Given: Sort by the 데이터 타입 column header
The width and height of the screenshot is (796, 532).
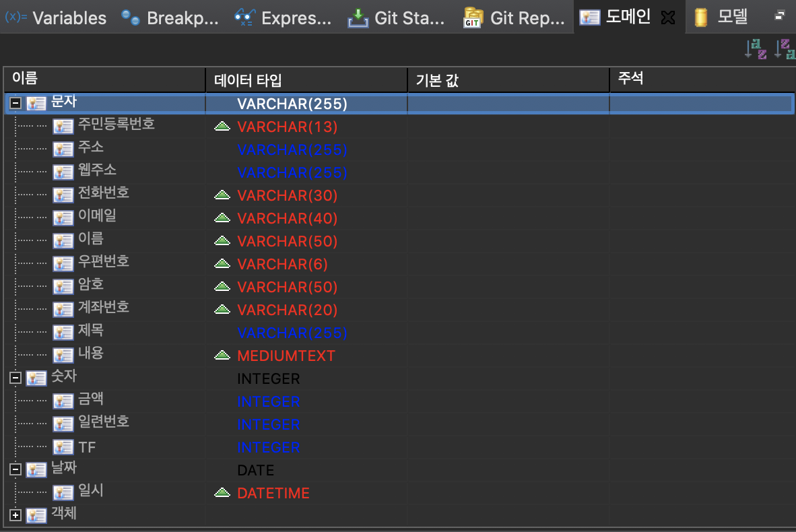Looking at the screenshot, I should 306,80.
